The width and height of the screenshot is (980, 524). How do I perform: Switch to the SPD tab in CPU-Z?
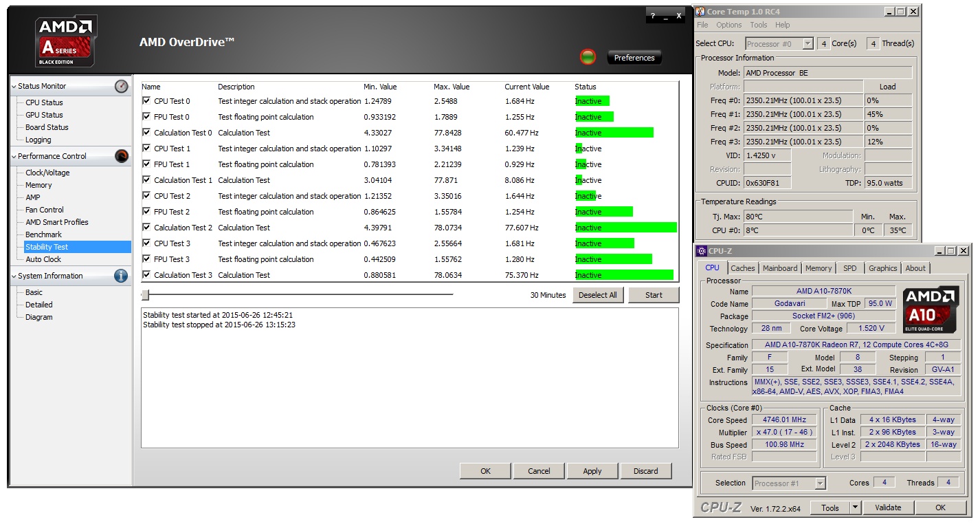pos(850,268)
